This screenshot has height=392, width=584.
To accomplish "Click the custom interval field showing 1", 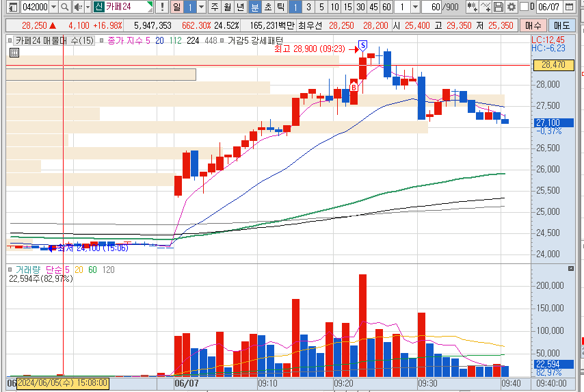I will click(x=402, y=7).
